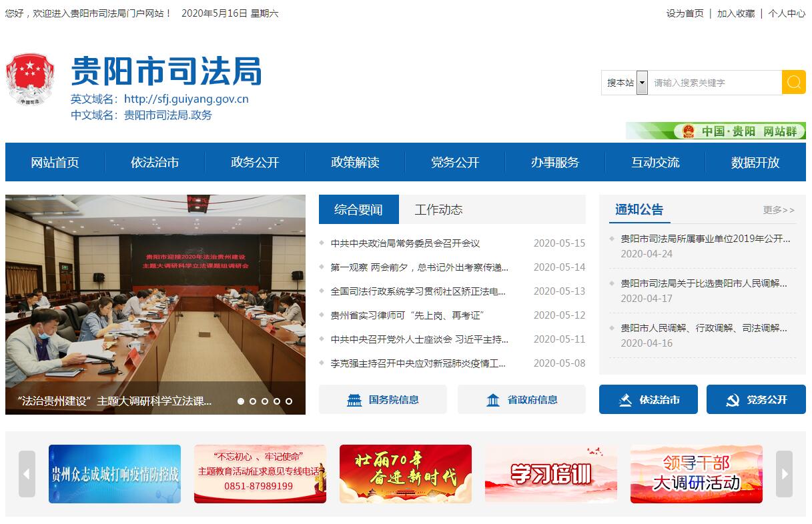This screenshot has height=524, width=812.
Task: Open 政务公开 in main navigation
Action: click(x=255, y=162)
